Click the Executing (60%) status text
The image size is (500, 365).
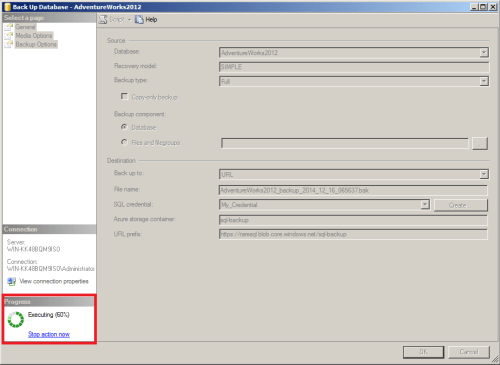pyautogui.click(x=49, y=315)
